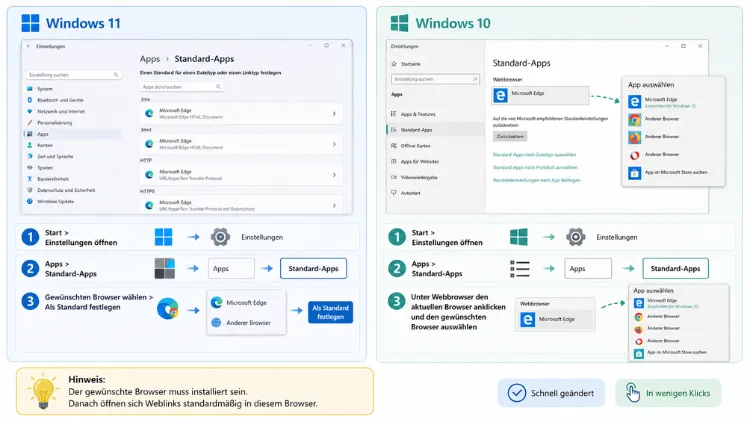Click gear icon in Windows 11 step 1

[221, 237]
